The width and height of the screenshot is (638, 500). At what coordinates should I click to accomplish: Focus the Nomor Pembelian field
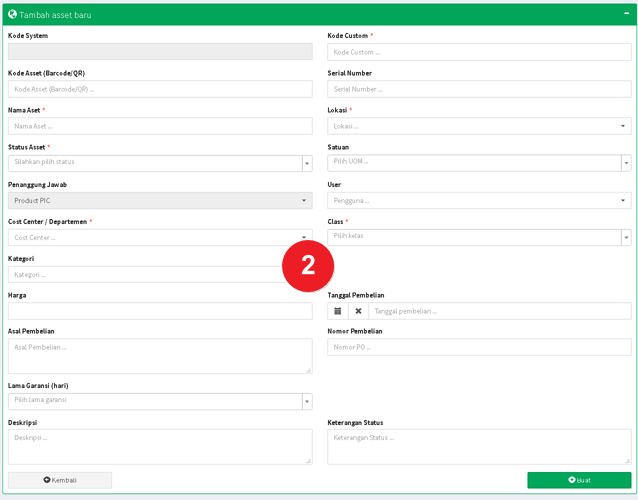[479, 347]
